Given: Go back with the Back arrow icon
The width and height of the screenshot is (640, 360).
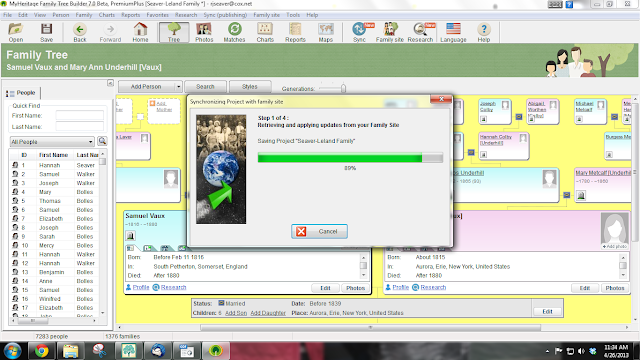Looking at the screenshot, I should [80, 32].
